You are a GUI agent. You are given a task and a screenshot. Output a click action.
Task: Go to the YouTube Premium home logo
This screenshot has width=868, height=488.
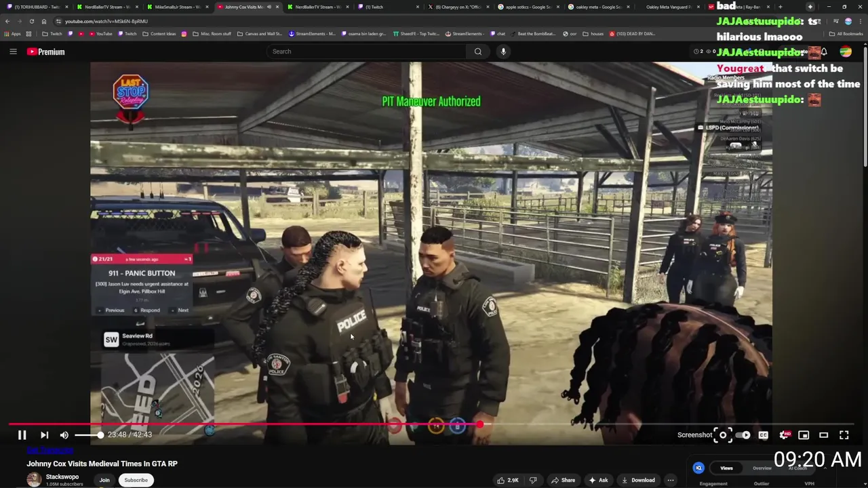click(x=46, y=52)
